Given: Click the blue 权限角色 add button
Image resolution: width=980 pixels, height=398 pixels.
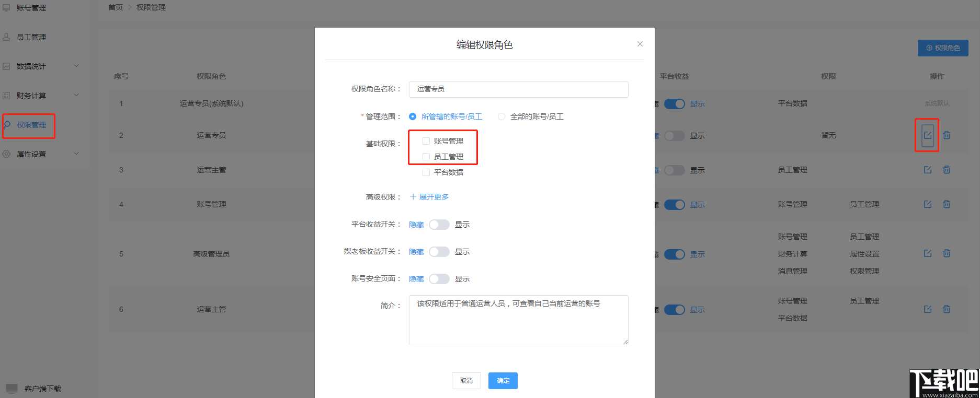Looking at the screenshot, I should pyautogui.click(x=943, y=48).
